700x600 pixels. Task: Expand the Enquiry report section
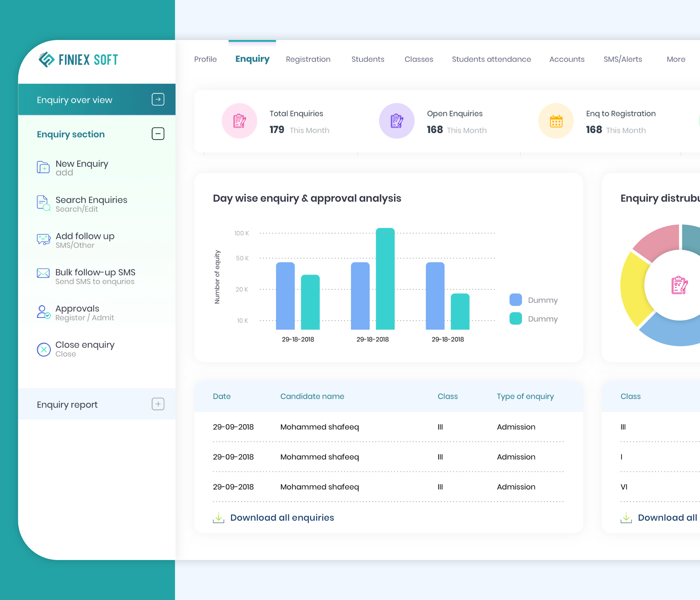point(158,404)
